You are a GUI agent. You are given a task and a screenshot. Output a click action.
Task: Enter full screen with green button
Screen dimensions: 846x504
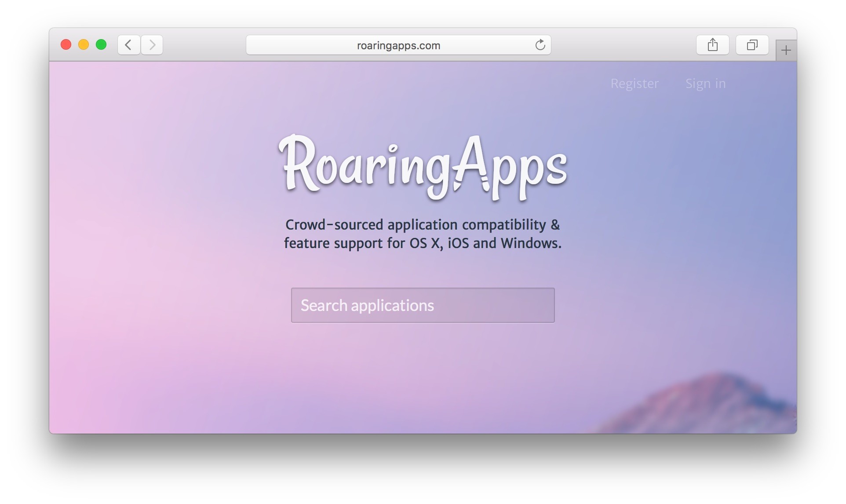(x=101, y=44)
